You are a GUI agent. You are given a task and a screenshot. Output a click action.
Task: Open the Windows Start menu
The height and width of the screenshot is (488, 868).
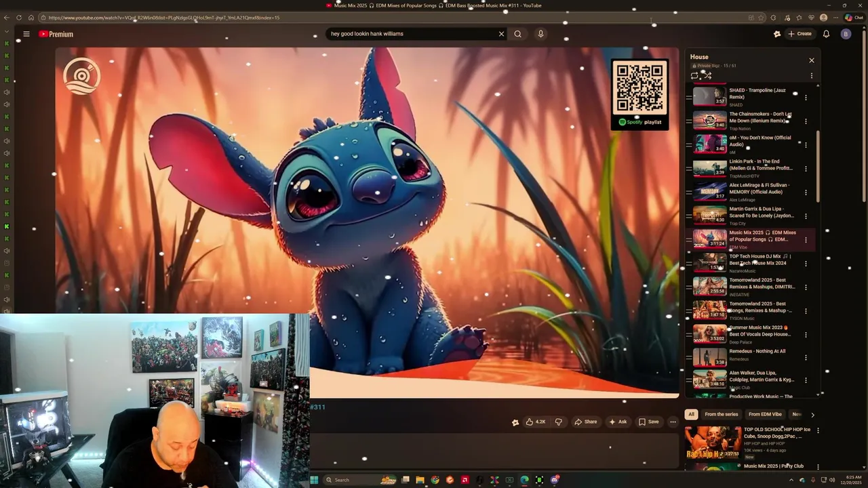click(314, 480)
